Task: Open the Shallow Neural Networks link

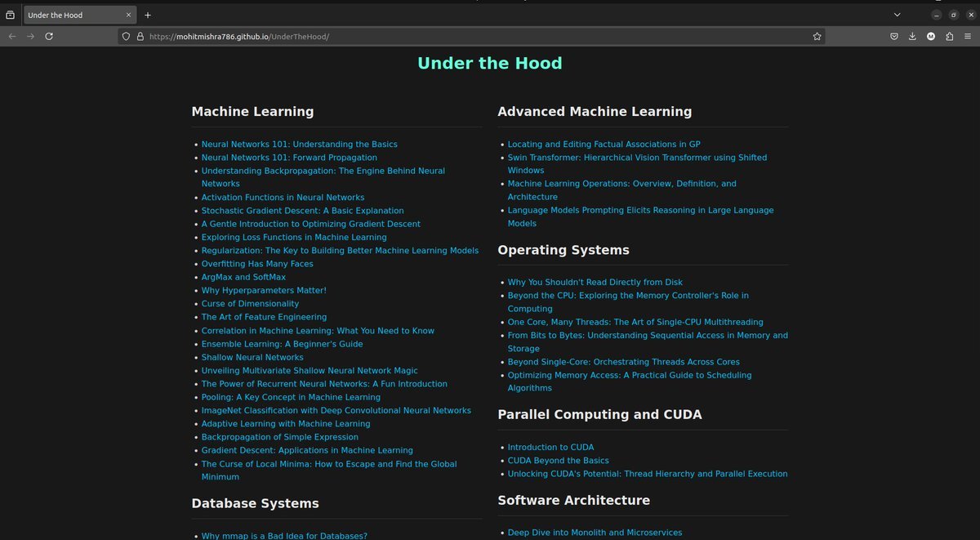Action: click(252, 357)
